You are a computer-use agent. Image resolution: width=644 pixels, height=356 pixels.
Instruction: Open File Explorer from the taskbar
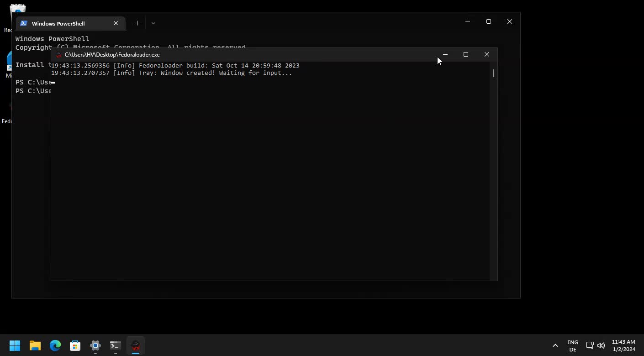click(x=35, y=346)
